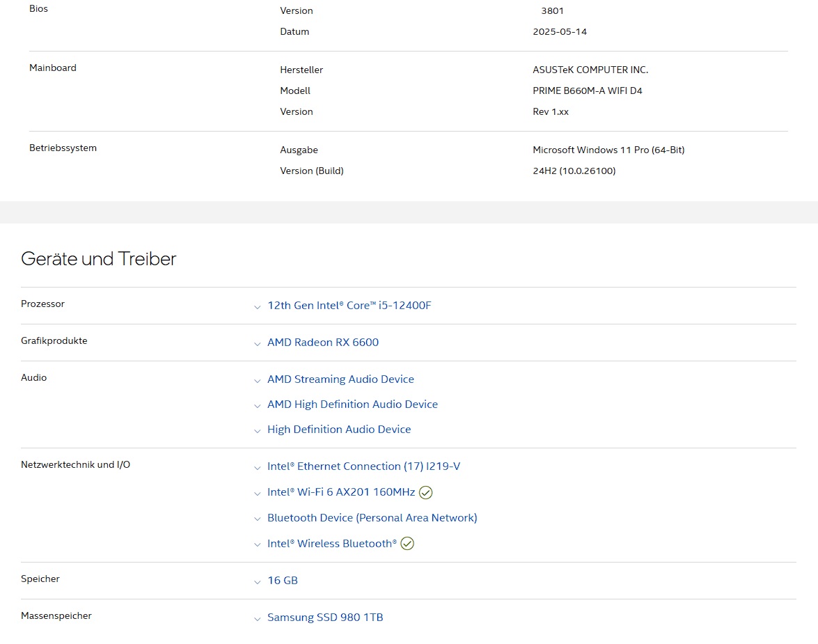
Task: Select the BIOS date 2025-05-14
Action: 560,32
